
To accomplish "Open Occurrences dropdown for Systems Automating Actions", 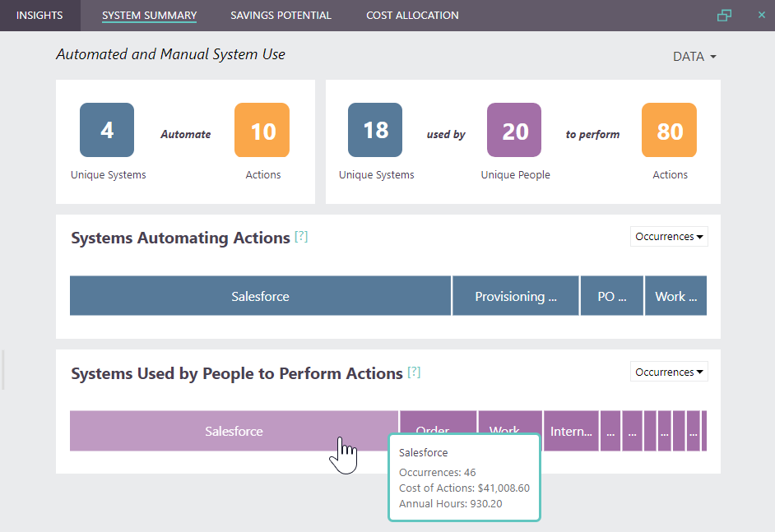I will tap(668, 236).
